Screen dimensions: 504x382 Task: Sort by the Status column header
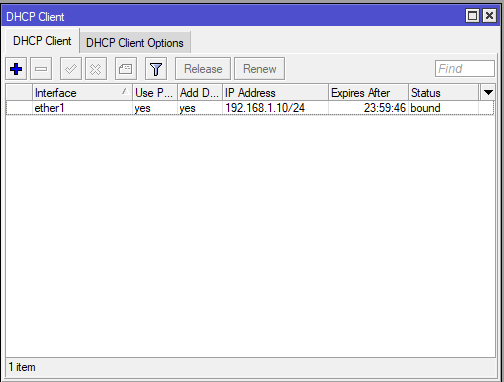point(443,92)
